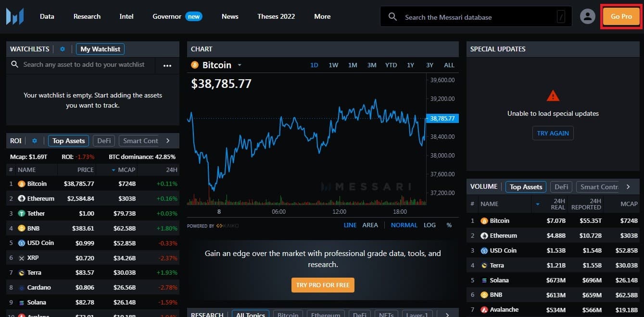Click the search magnifier icon in header
644x317 pixels.
392,17
